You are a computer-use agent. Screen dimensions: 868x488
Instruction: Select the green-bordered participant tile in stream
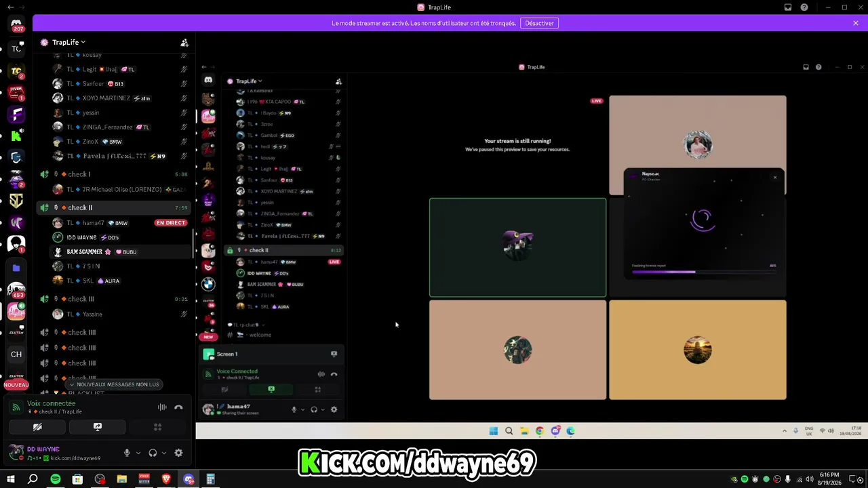(x=517, y=247)
